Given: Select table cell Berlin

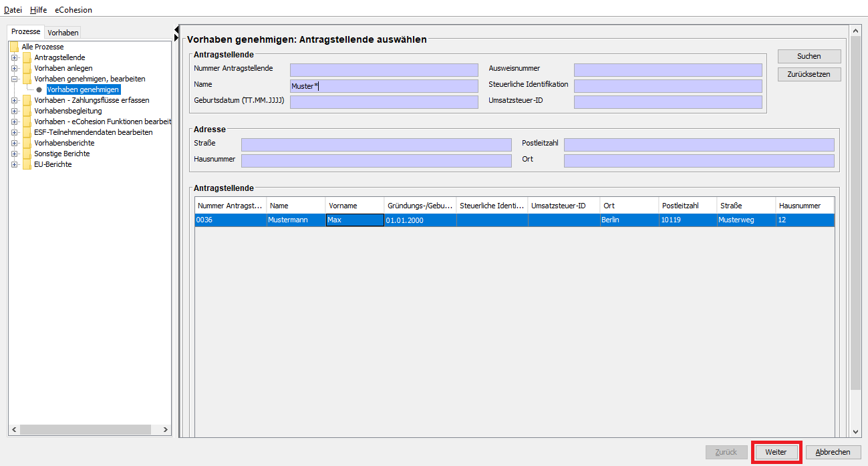Looking at the screenshot, I should (629, 220).
